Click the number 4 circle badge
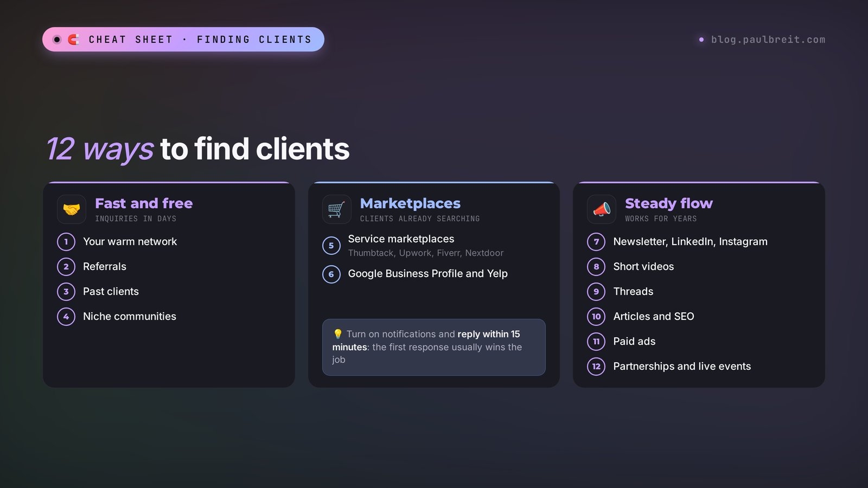The image size is (868, 488). (66, 317)
